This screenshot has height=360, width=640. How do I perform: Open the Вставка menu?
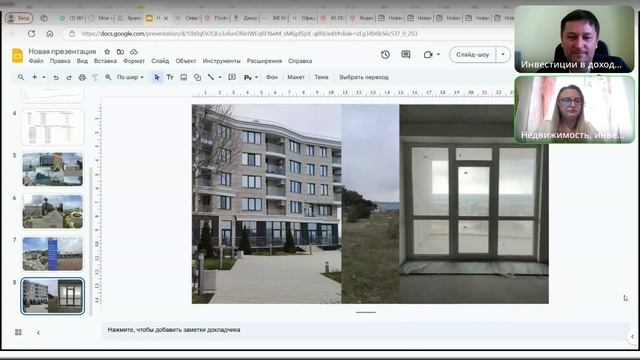[x=105, y=61]
